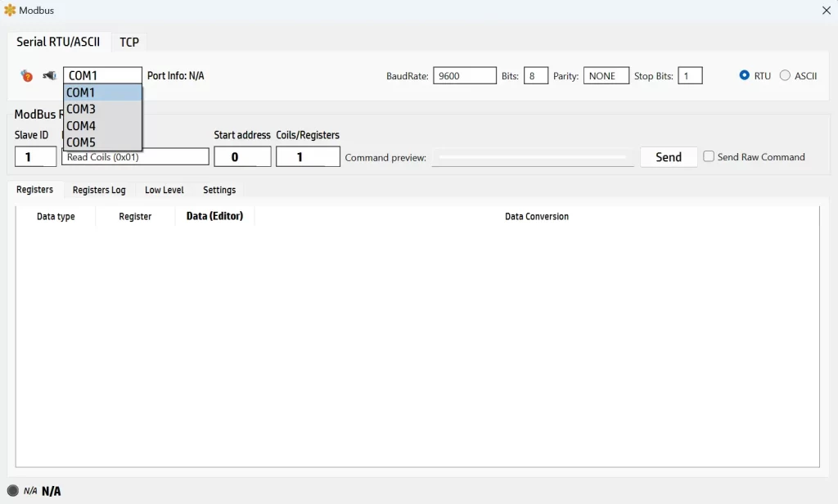Open the COM port combo box

[102, 75]
